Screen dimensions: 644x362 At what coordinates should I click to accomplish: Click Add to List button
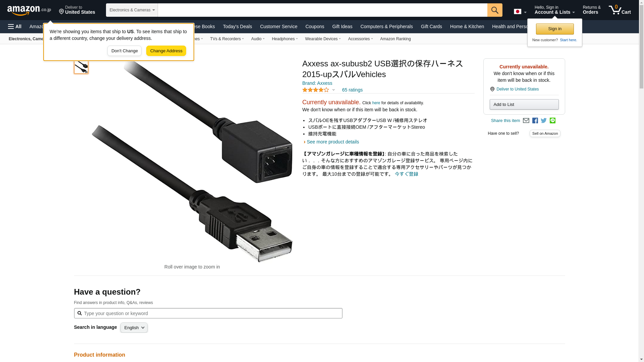pyautogui.click(x=524, y=105)
